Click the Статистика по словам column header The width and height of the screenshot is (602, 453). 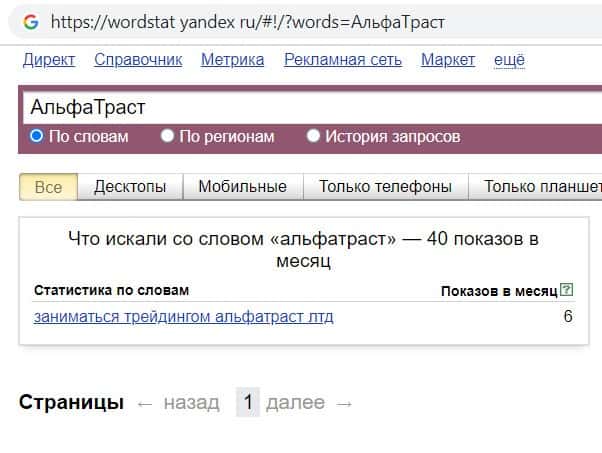click(111, 290)
